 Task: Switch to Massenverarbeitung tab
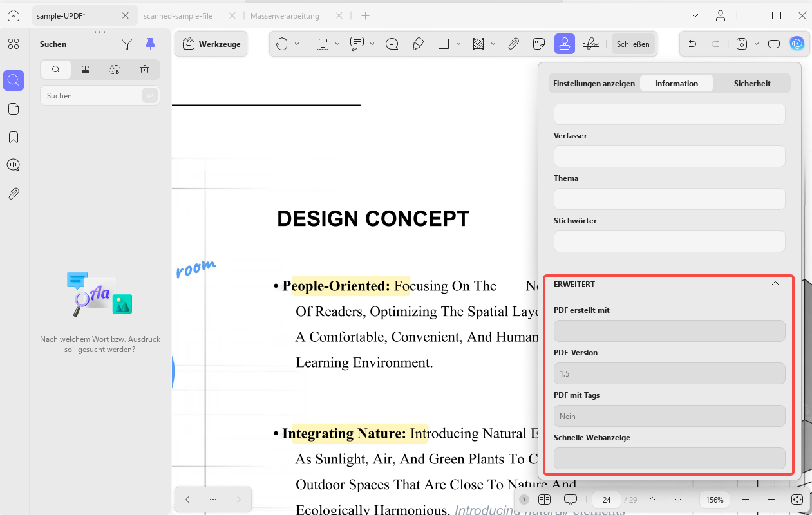pyautogui.click(x=285, y=15)
